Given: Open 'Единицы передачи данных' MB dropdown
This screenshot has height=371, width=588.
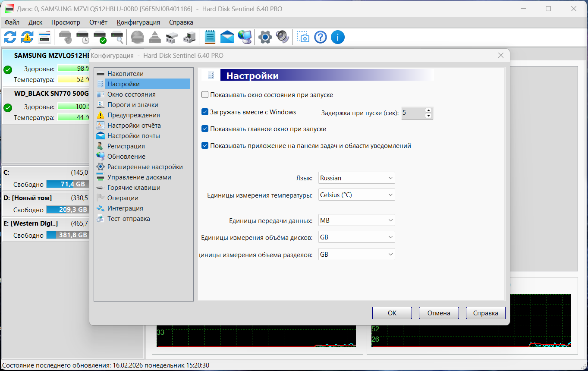Looking at the screenshot, I should click(x=356, y=220).
